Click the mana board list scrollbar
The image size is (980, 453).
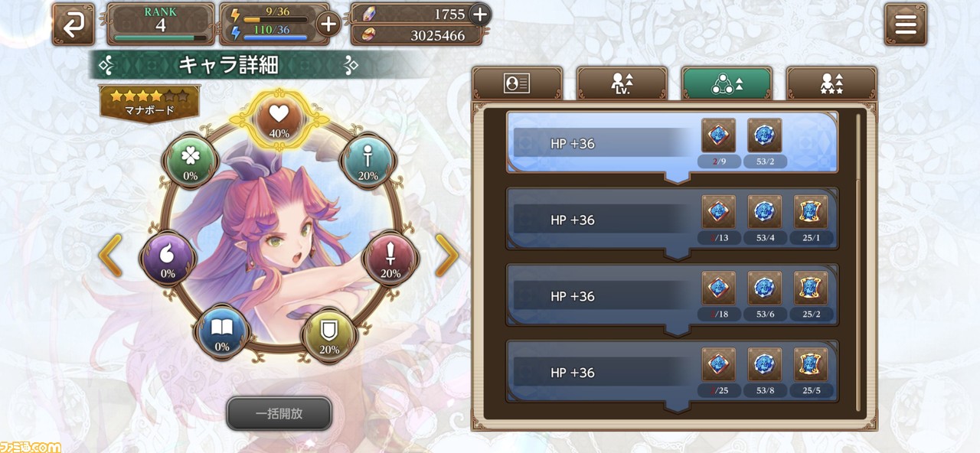858,260
